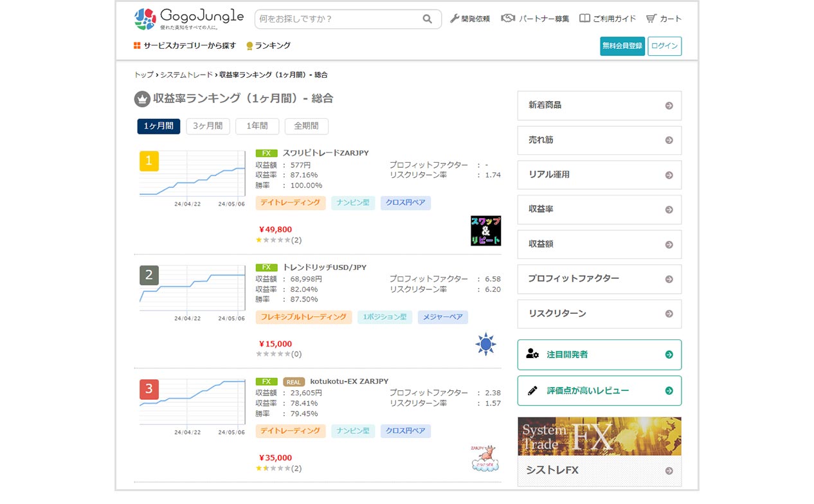This screenshot has width=814, height=504.
Task: Click フレキシブルトレーディング tag
Action: click(x=303, y=318)
